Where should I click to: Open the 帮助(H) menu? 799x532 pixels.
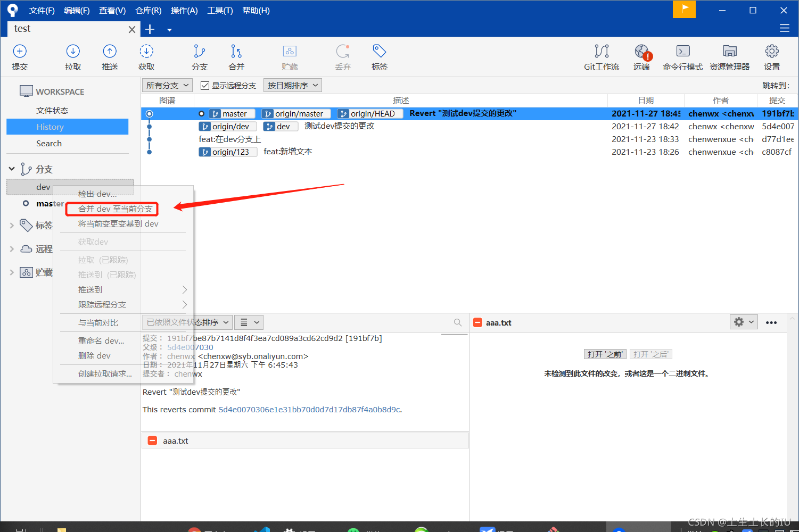[256, 10]
